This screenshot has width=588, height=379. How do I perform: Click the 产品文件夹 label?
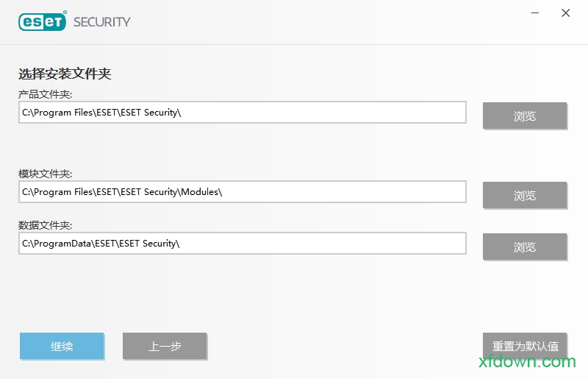pyautogui.click(x=46, y=94)
